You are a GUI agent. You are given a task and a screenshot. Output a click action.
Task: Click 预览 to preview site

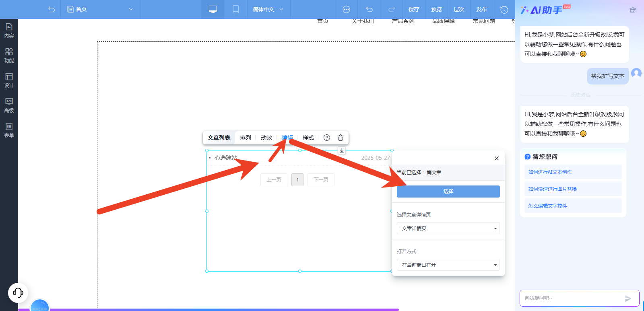pyautogui.click(x=436, y=9)
